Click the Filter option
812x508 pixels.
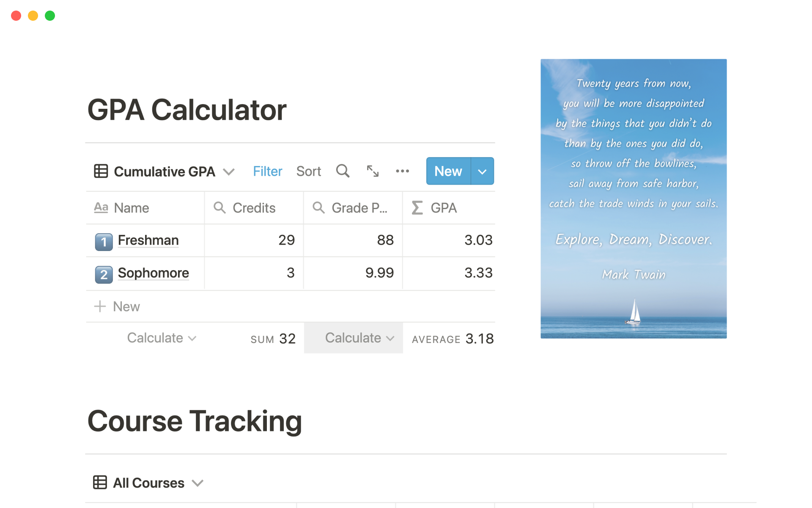267,171
